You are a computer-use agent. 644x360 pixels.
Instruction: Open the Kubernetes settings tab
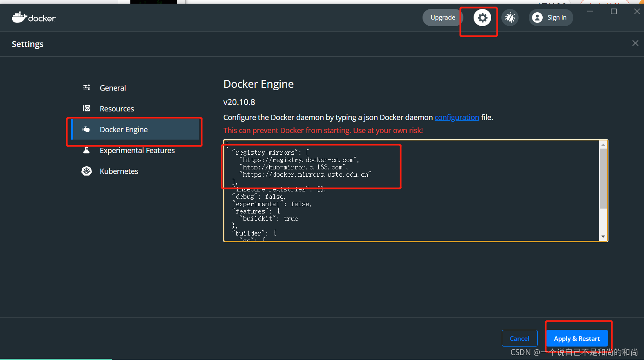tap(135, 171)
